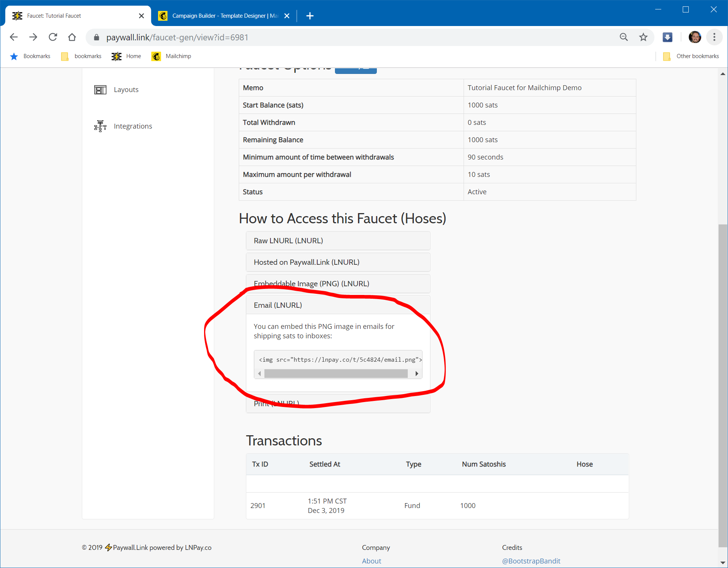
Task: Click the page scroll-down arrow
Action: click(x=723, y=563)
